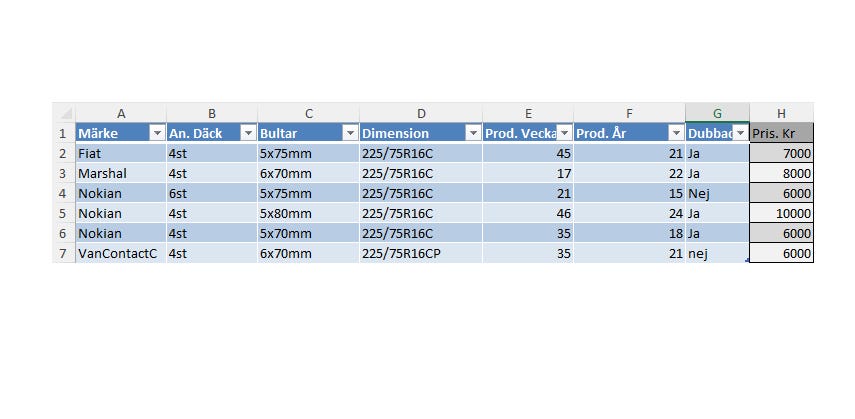The image size is (855, 419).
Task: Select column A header
Action: (x=121, y=114)
